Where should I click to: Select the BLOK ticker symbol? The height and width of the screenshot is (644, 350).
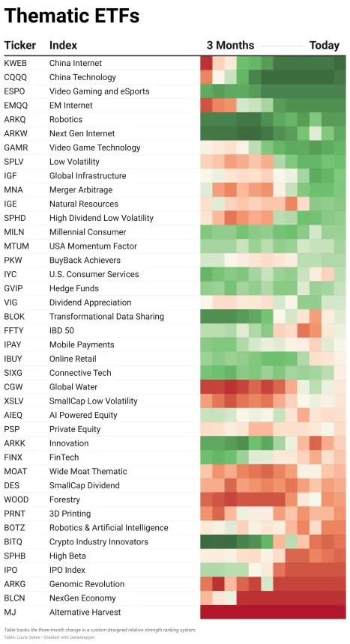pyautogui.click(x=14, y=316)
